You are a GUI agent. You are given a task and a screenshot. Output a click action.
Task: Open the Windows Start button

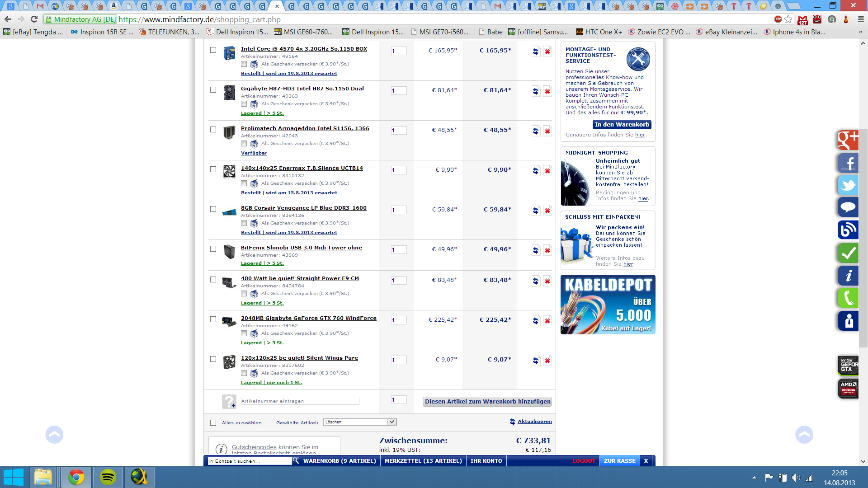(14, 477)
